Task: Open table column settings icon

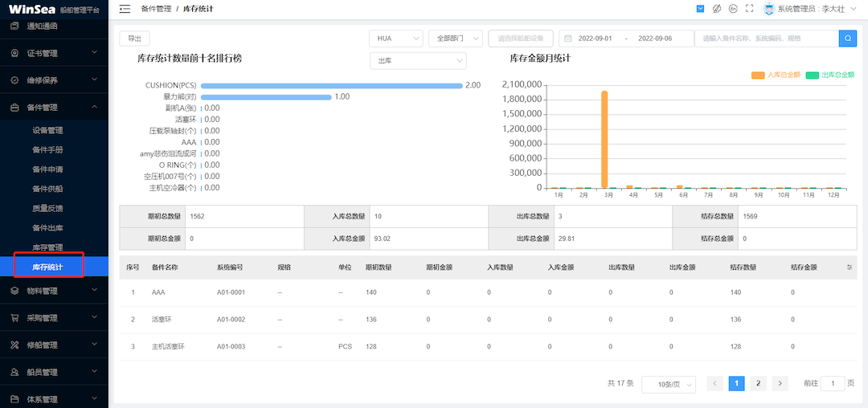Action: click(850, 267)
